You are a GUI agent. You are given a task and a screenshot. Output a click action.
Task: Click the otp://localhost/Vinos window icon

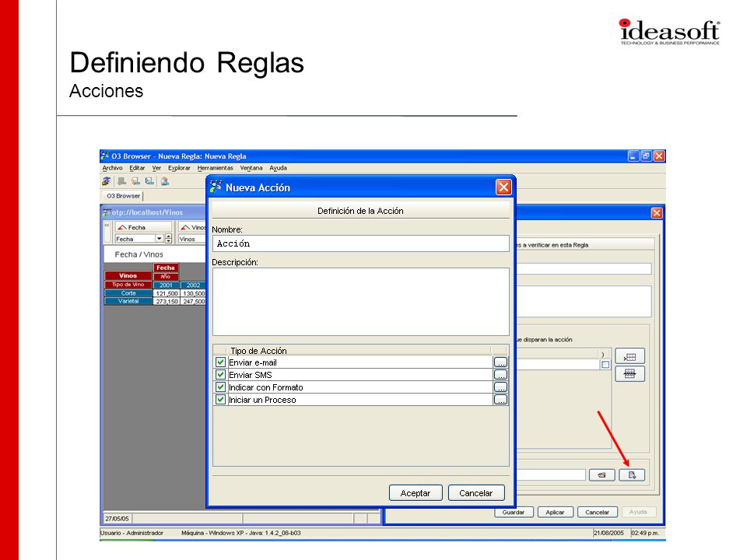(x=107, y=212)
